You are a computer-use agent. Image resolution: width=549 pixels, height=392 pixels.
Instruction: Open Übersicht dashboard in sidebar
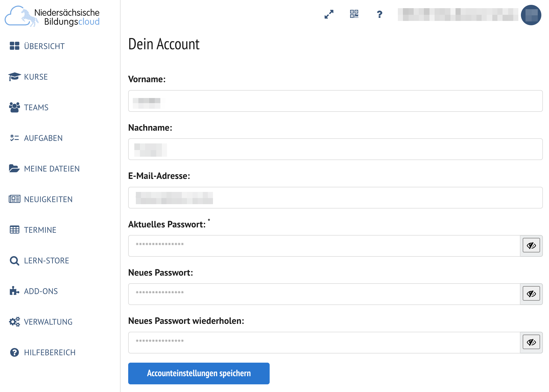click(37, 46)
